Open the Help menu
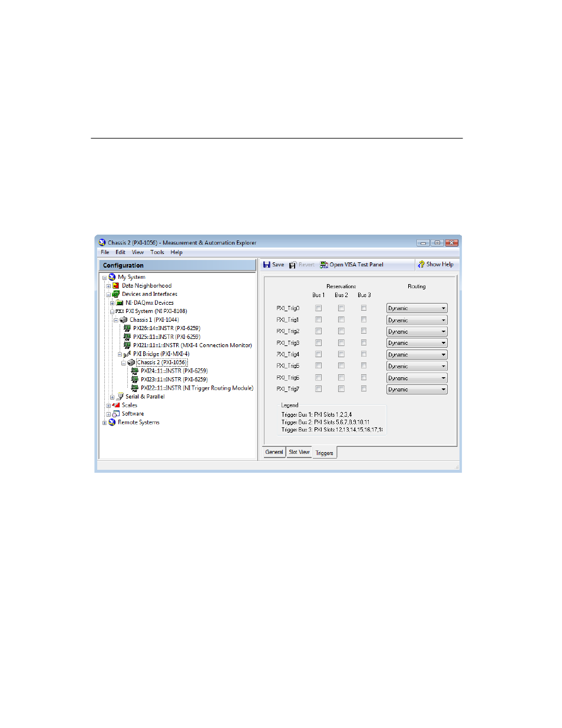Viewport: 562px width, 728px height. click(177, 252)
